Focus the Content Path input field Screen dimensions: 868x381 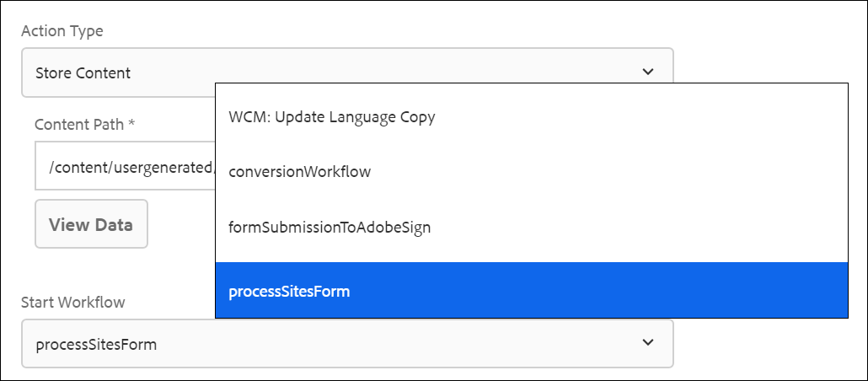click(125, 167)
